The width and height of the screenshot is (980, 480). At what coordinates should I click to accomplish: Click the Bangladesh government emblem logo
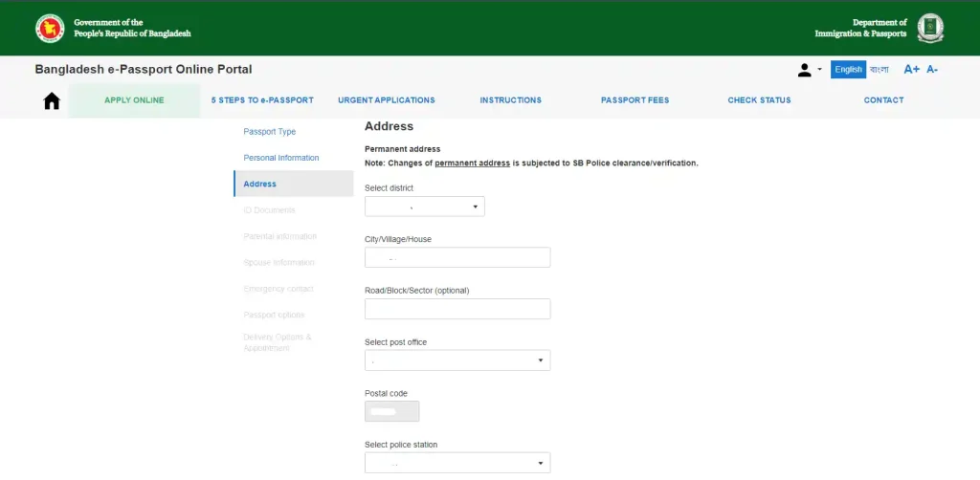click(50, 28)
